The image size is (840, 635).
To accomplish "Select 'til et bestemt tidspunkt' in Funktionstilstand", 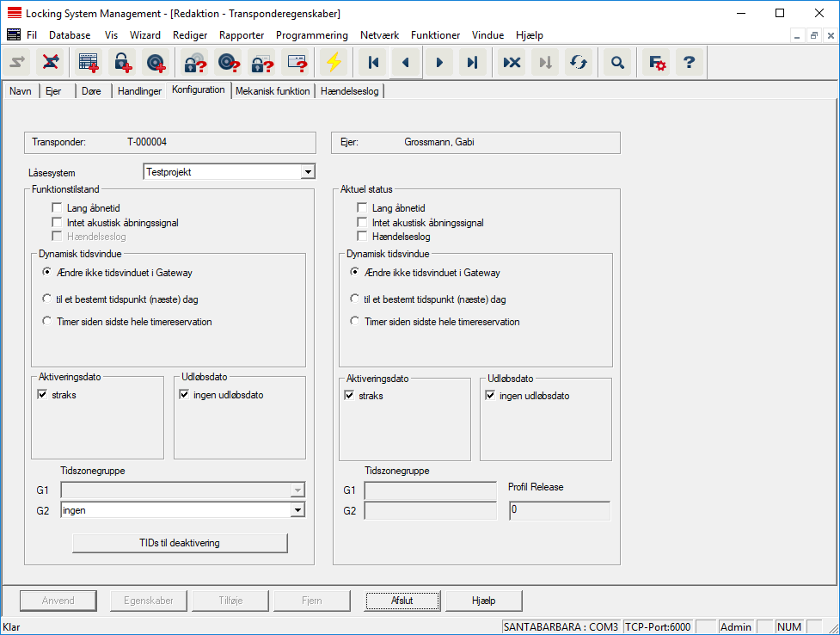I will coord(47,299).
